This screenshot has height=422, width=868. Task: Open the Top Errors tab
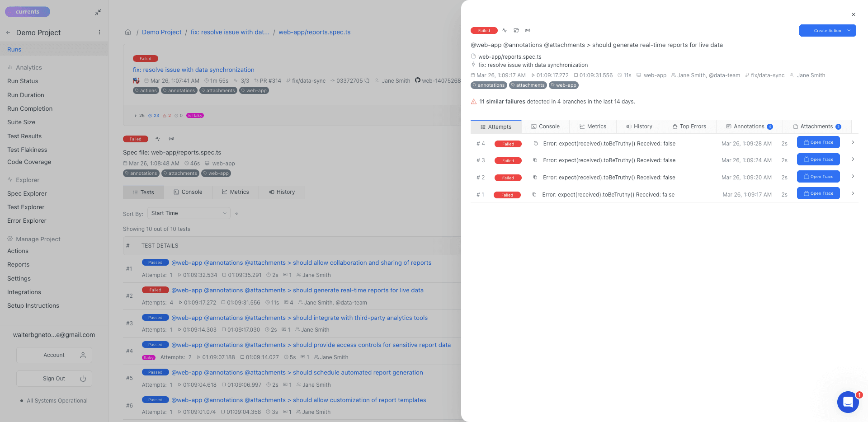[689, 127]
